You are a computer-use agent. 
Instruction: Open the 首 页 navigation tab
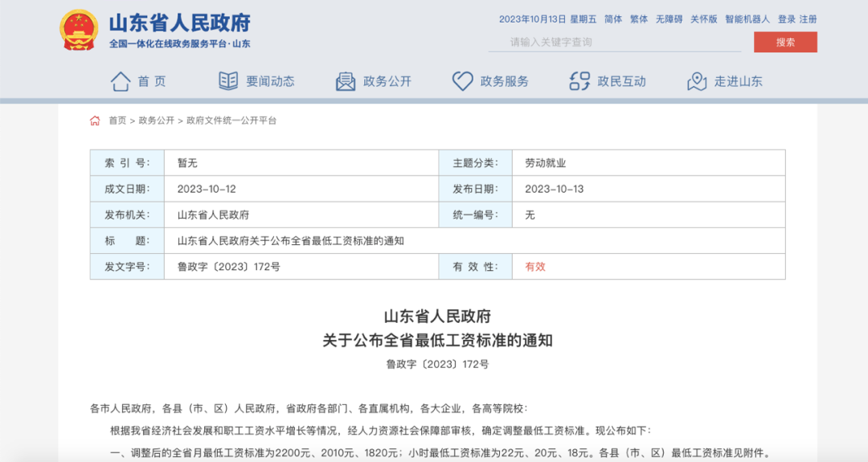pos(152,81)
